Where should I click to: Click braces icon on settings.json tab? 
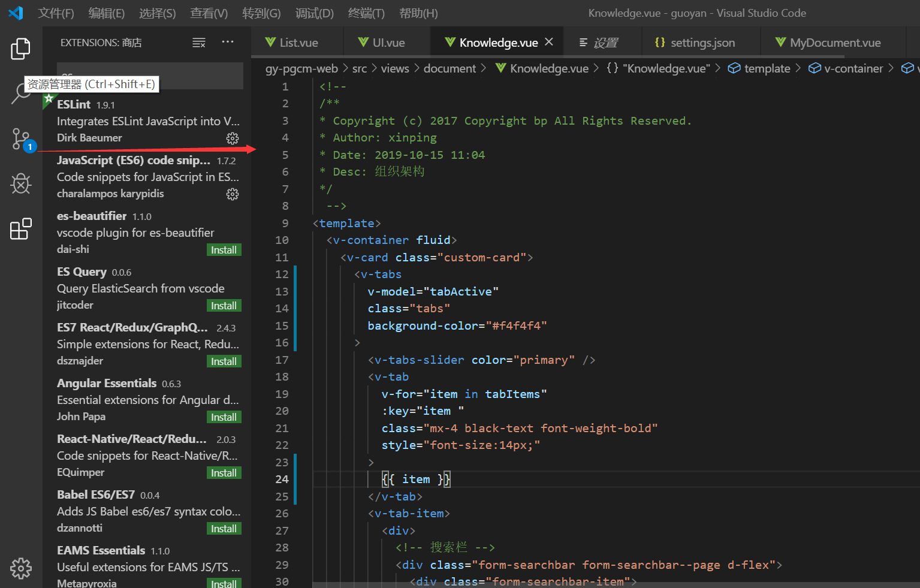(x=660, y=42)
